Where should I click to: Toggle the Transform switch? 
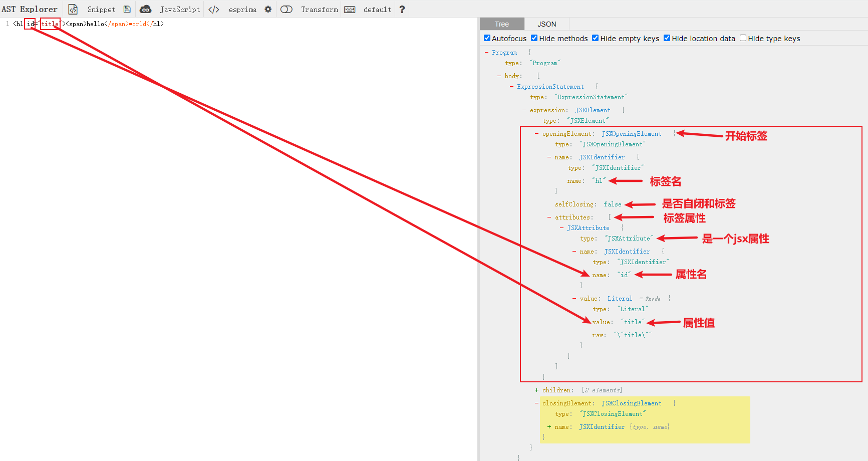coord(286,9)
